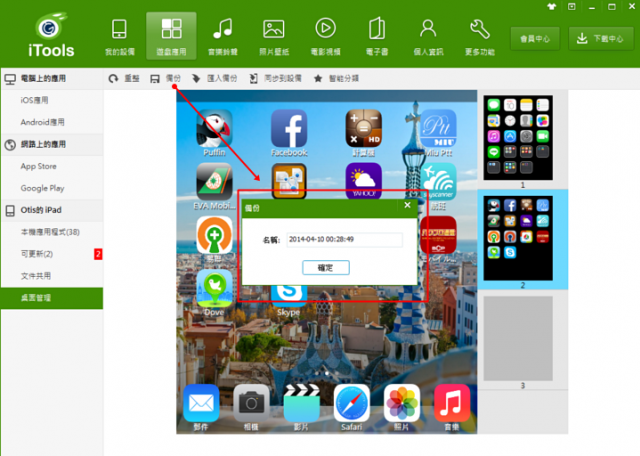This screenshot has width=640, height=456.
Task: Click the Miu Ptt app icon
Action: coord(438,129)
